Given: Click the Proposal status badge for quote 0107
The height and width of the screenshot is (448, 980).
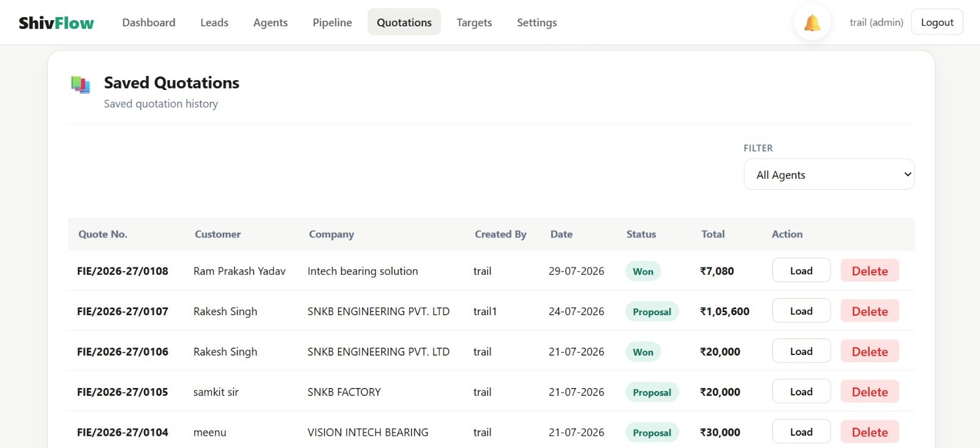Looking at the screenshot, I should (x=652, y=312).
